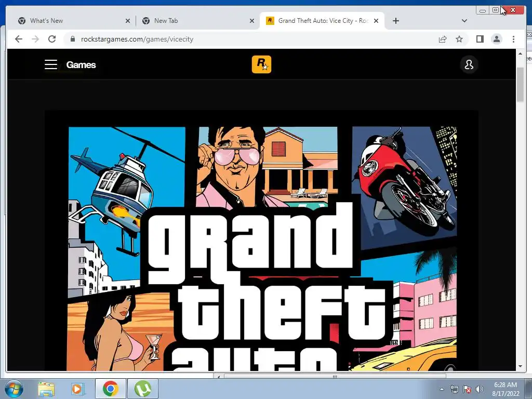Toggle the Chrome side panel
This screenshot has height=399, width=532.
pos(480,39)
